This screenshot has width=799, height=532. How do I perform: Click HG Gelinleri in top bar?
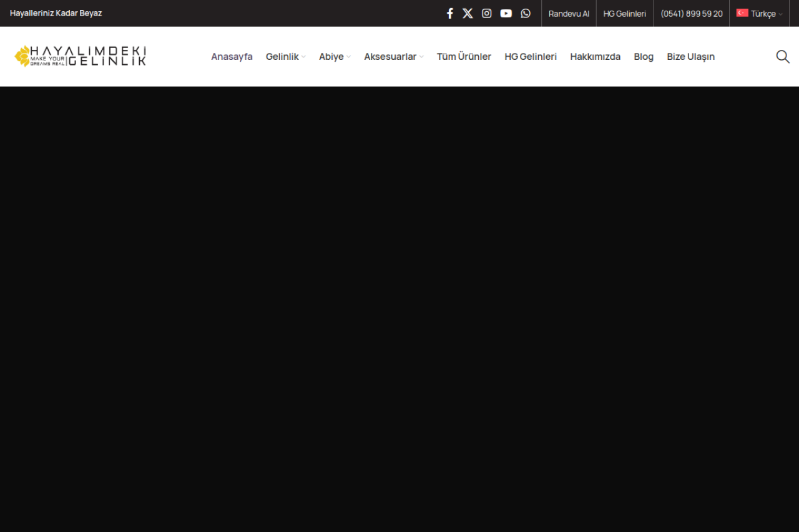click(x=624, y=14)
